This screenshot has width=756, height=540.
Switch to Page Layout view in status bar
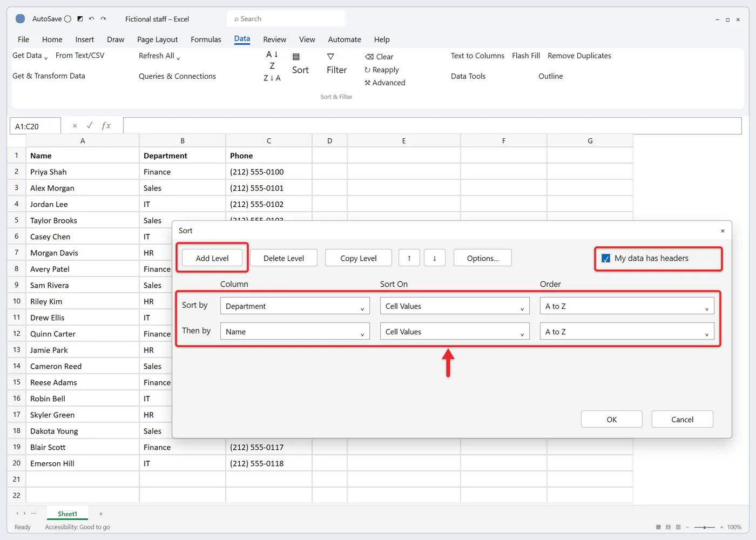668,527
